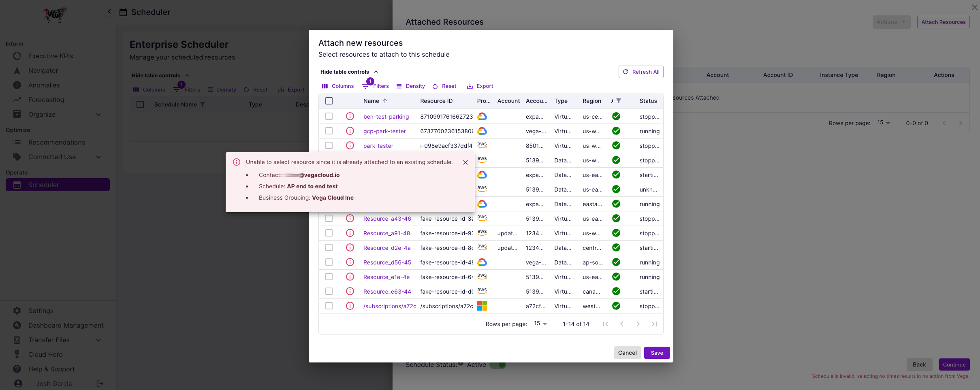Viewport: 980px width, 390px height.
Task: Click info icon for Resource_a43-46 row
Action: point(350,219)
